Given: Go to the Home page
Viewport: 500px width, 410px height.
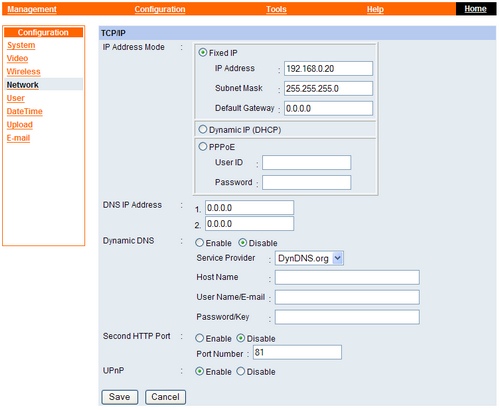Looking at the screenshot, I should point(476,9).
